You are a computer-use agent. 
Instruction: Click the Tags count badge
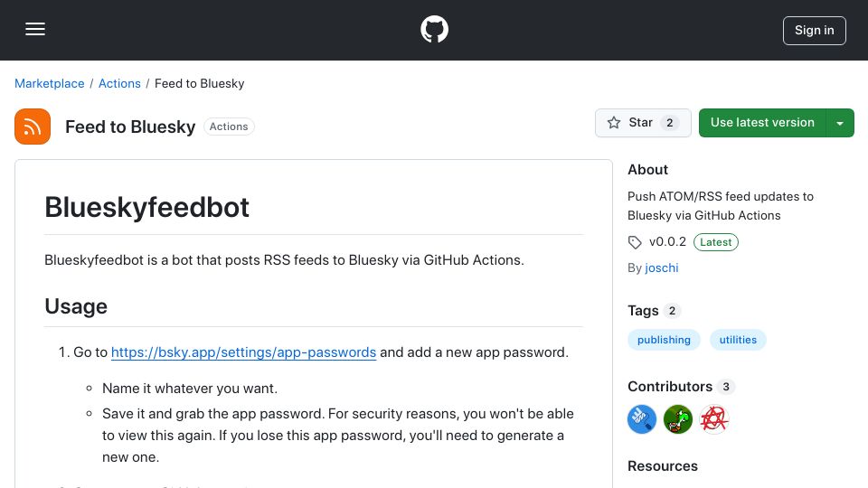[672, 311]
